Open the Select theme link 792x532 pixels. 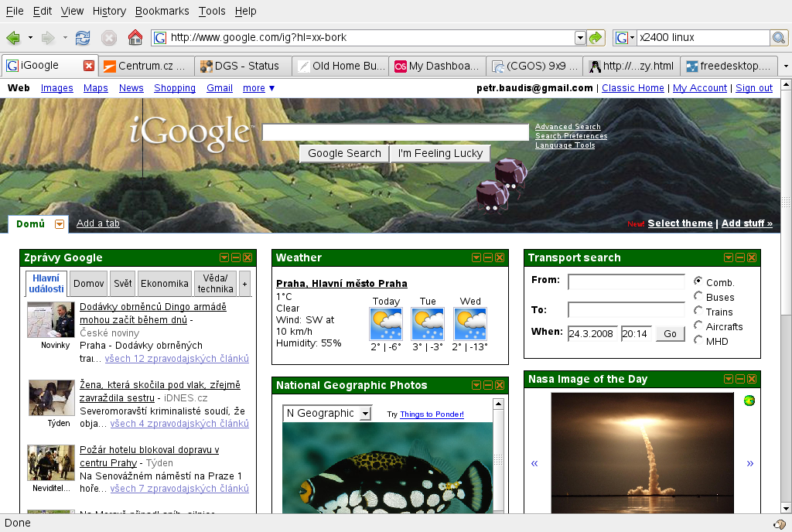coord(680,223)
